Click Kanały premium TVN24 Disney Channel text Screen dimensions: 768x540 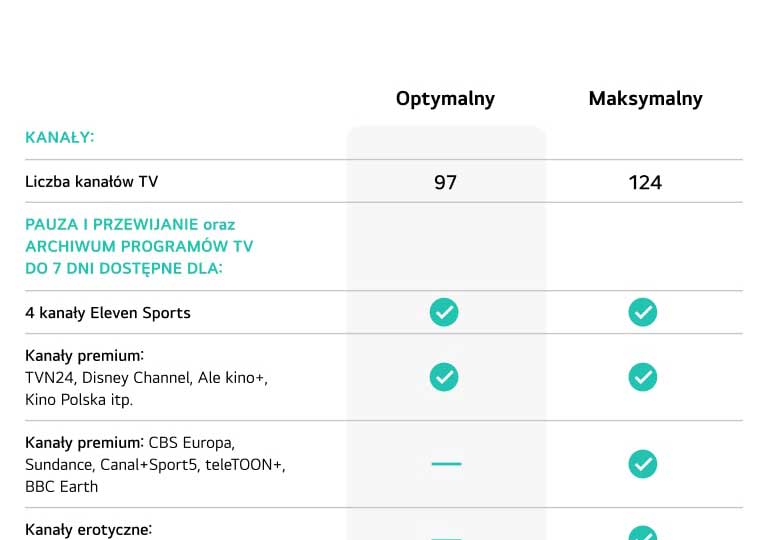[146, 377]
